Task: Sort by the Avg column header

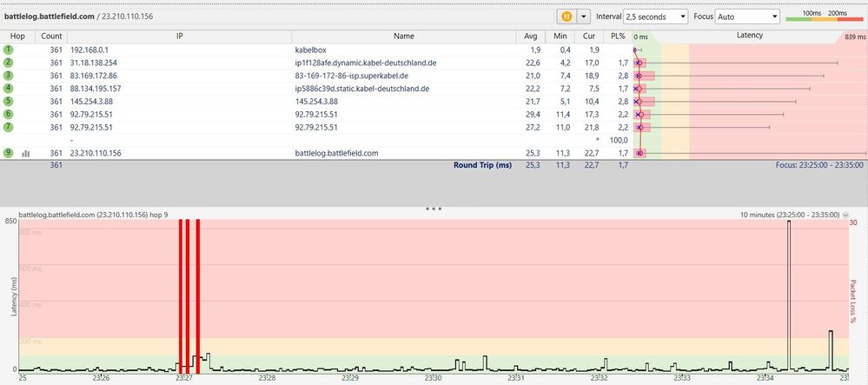Action: point(530,36)
